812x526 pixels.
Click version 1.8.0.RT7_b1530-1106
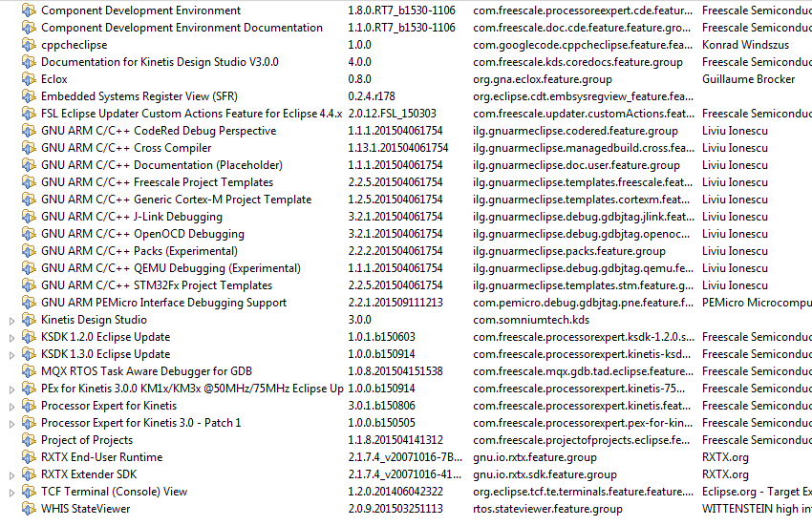point(401,11)
